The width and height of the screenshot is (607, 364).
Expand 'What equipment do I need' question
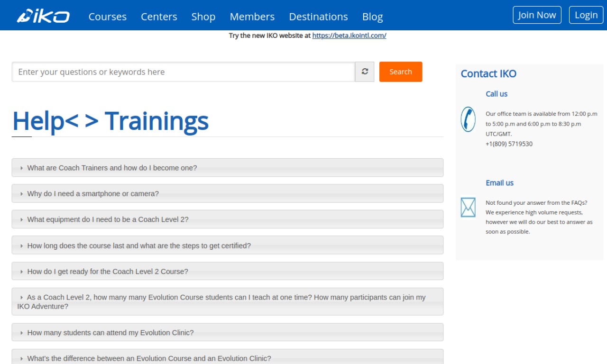pos(228,219)
